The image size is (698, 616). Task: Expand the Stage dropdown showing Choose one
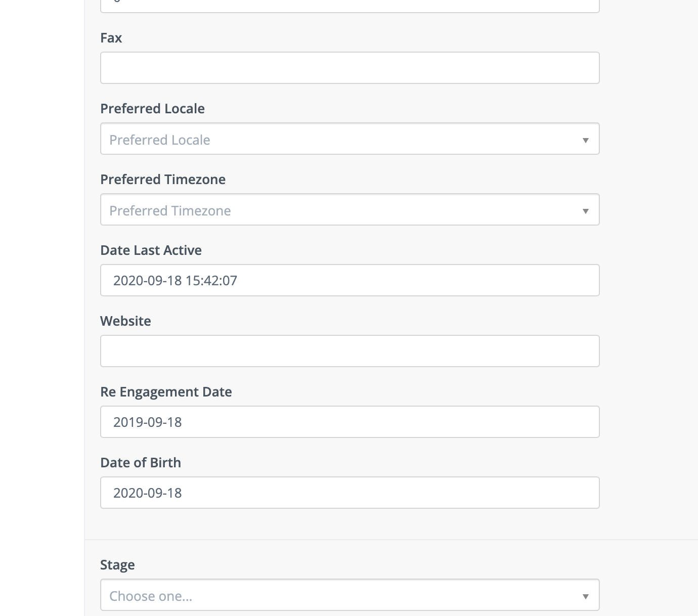tap(350, 595)
